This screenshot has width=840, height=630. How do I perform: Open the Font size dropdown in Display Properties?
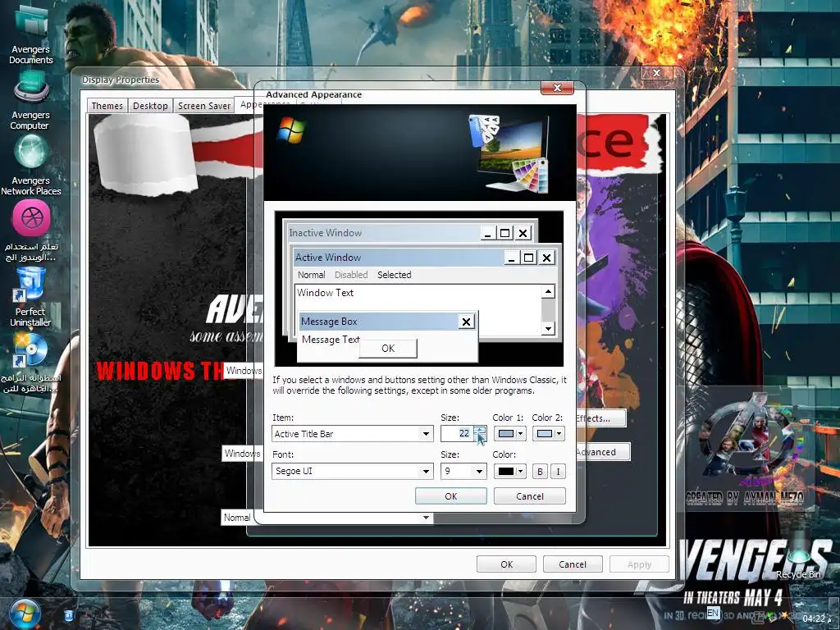coord(426,518)
